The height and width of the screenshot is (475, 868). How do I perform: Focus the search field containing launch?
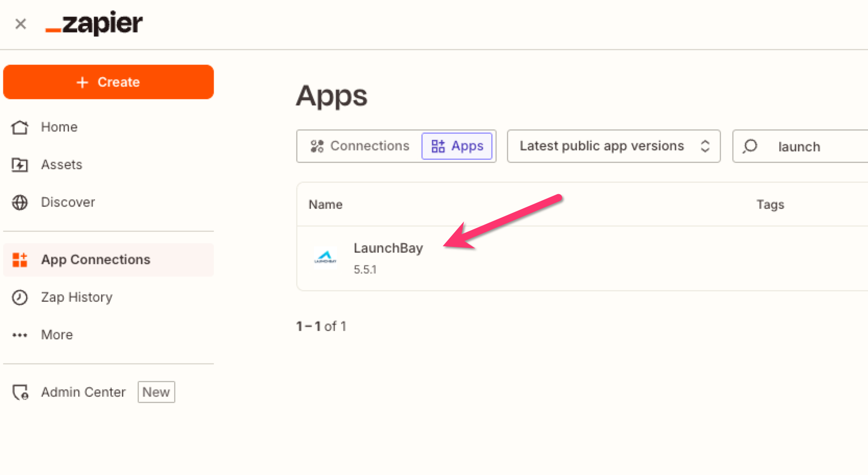800,146
